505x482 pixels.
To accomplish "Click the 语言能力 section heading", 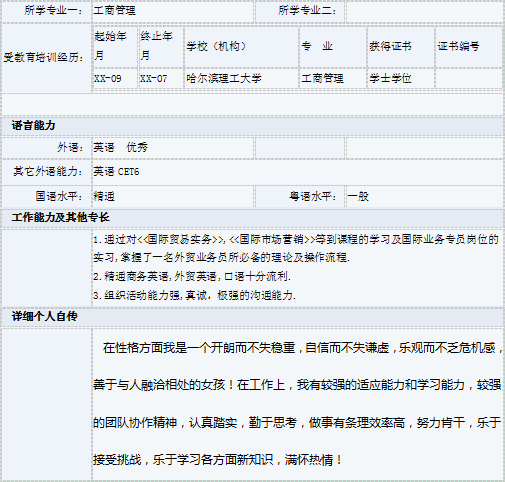I will pyautogui.click(x=33, y=126).
